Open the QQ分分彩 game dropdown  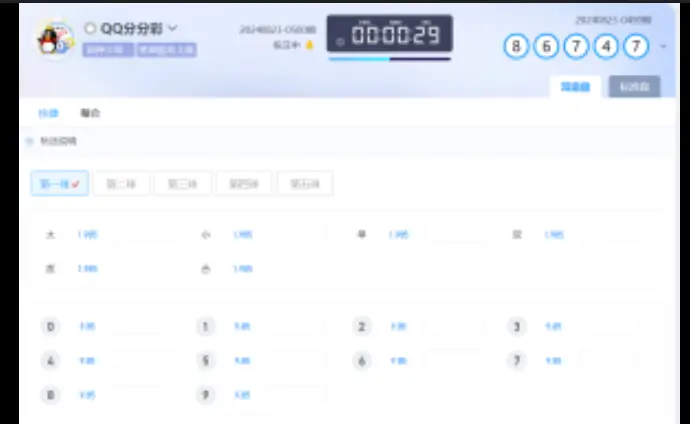pyautogui.click(x=172, y=29)
